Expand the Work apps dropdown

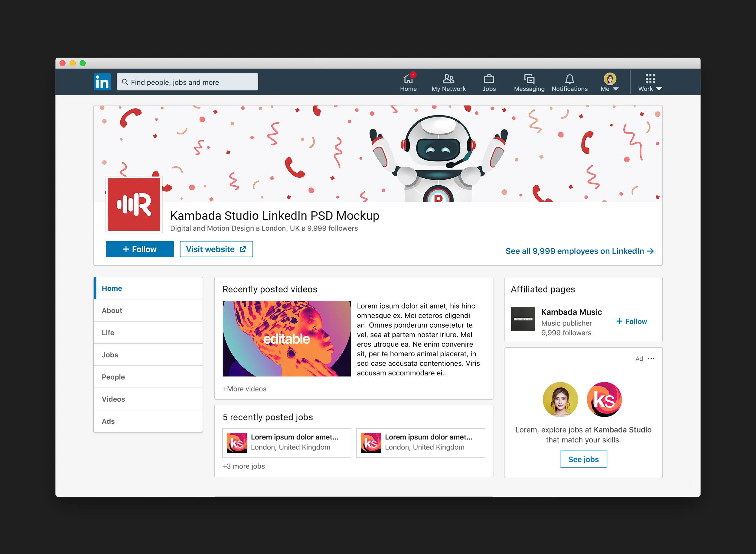point(650,83)
